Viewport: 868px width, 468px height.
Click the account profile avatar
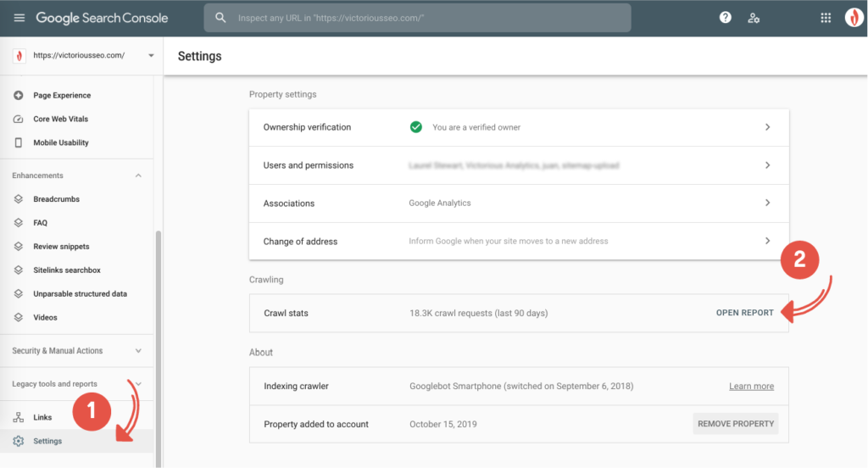854,18
